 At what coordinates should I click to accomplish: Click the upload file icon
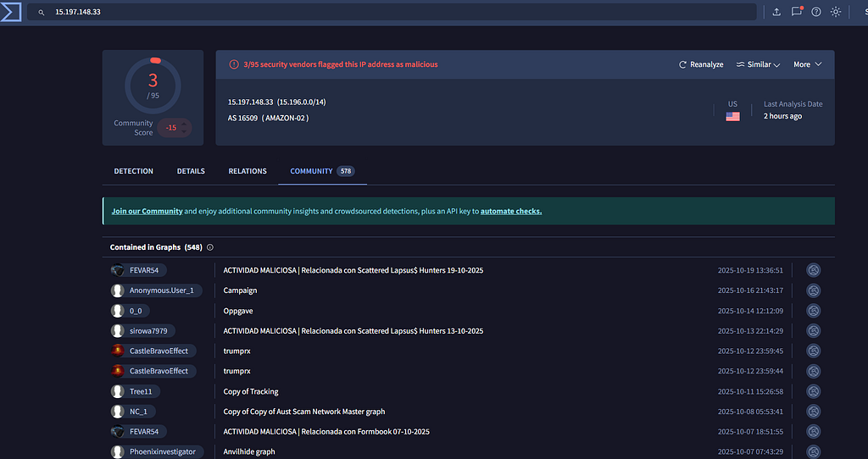coord(776,12)
